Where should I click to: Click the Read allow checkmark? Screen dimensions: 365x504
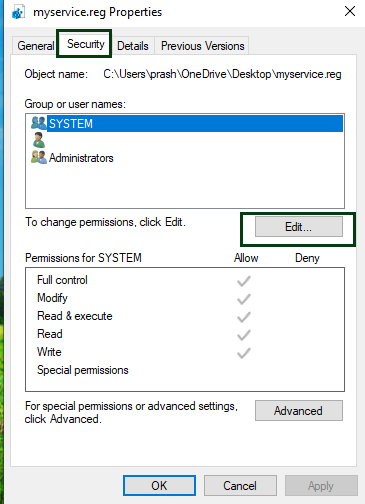(x=244, y=335)
